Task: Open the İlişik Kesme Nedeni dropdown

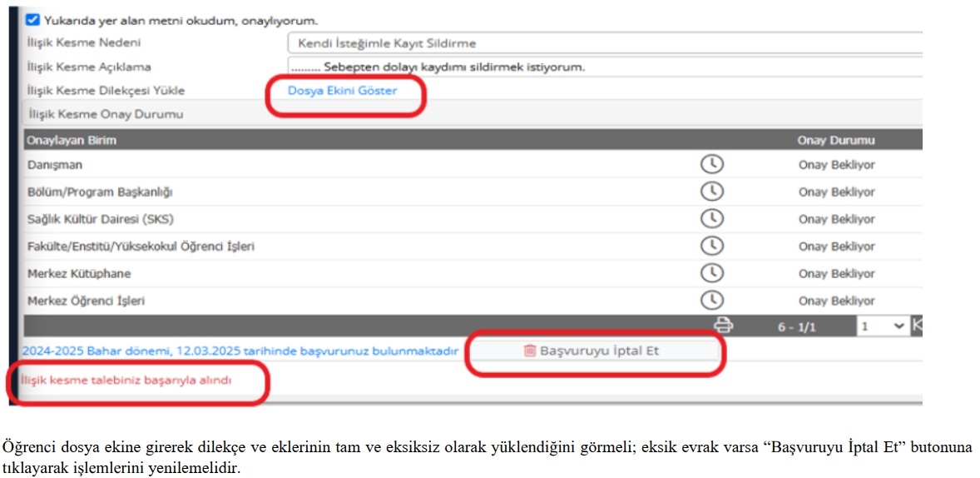Action: click(605, 43)
